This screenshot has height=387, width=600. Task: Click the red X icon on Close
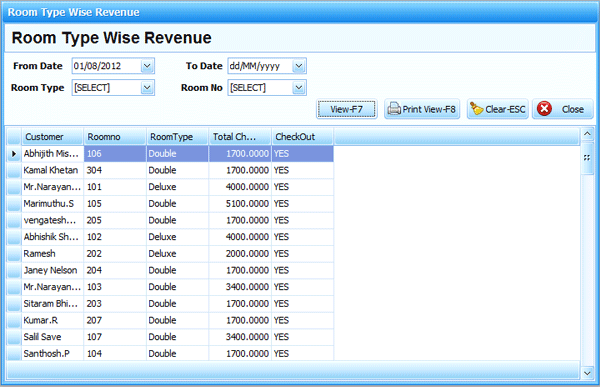pos(544,109)
